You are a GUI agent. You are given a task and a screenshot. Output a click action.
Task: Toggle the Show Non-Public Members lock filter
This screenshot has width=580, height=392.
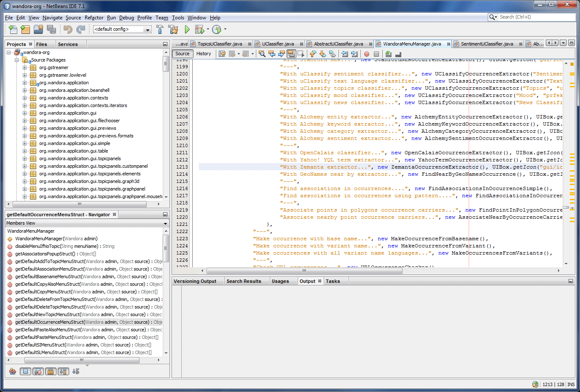coord(51,371)
